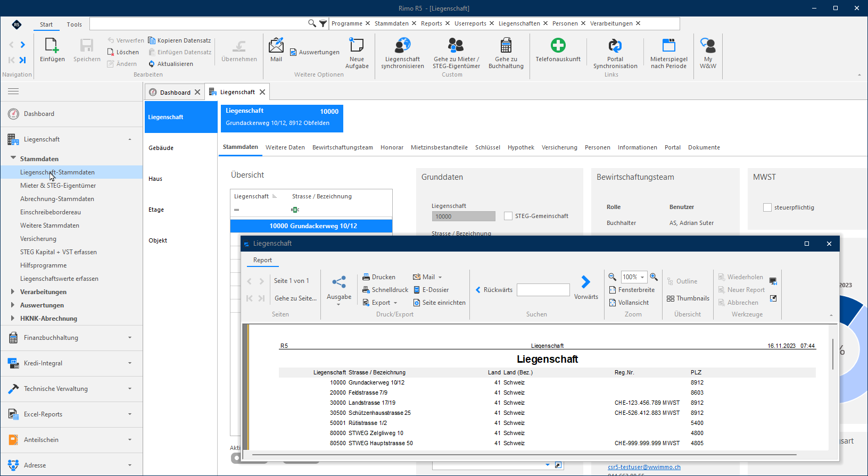Click Thumbnails in the Übersicht group
The width and height of the screenshot is (868, 476).
pyautogui.click(x=688, y=298)
